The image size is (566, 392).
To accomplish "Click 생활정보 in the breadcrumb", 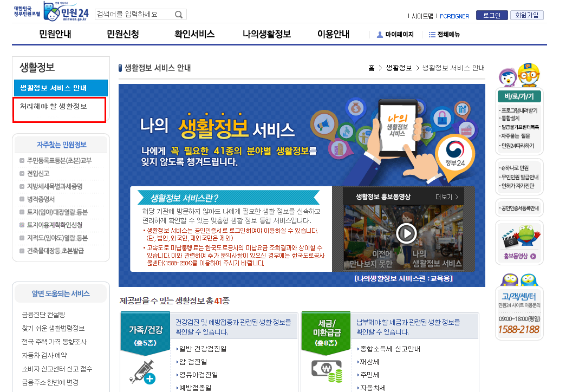I will 399,68.
